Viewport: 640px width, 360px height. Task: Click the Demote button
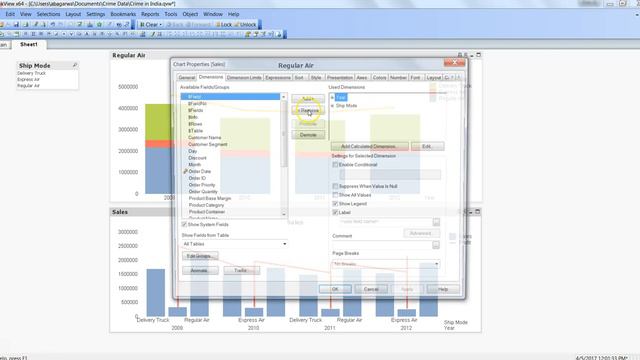pos(308,135)
